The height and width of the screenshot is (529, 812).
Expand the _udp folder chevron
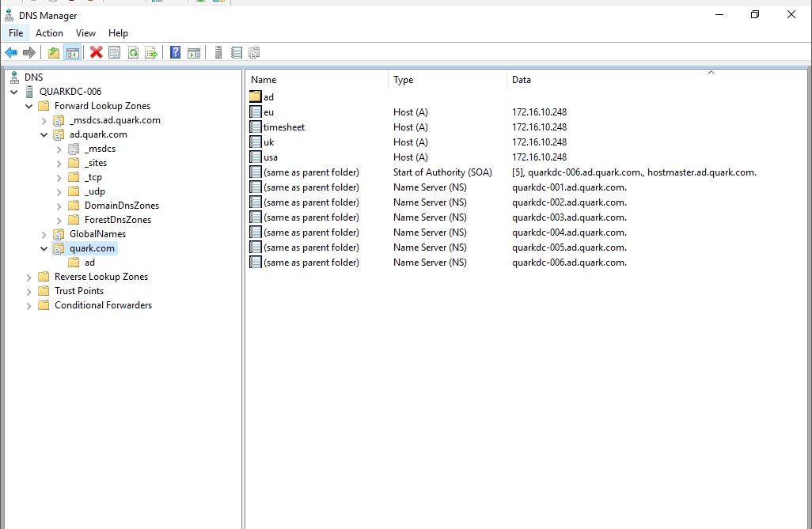coord(59,191)
